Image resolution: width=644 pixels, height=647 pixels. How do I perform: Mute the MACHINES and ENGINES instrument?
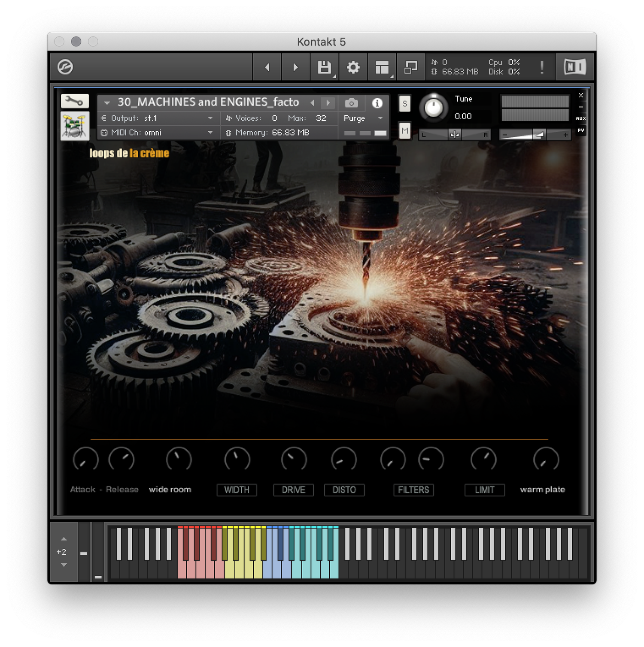404,131
